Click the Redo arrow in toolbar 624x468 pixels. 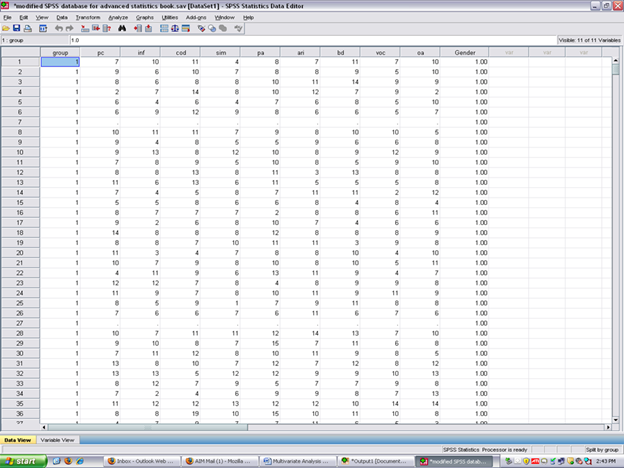pos(68,28)
